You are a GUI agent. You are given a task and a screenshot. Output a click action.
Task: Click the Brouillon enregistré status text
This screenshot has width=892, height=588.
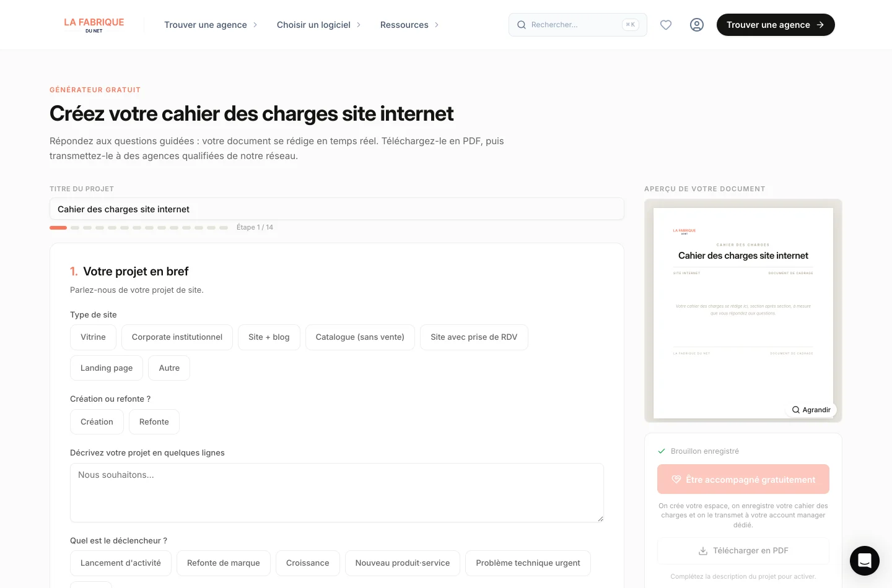point(705,451)
